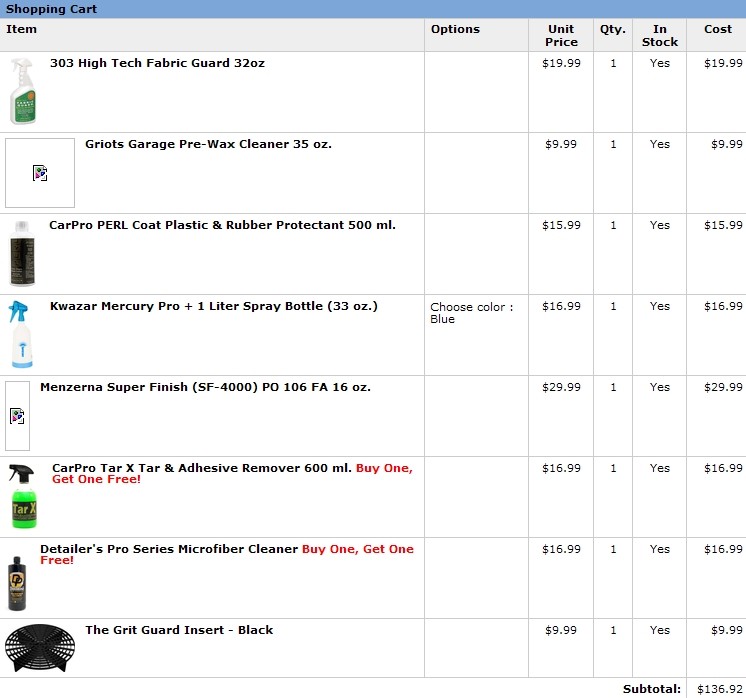
Task: Select the Subtotal label
Action: [652, 689]
